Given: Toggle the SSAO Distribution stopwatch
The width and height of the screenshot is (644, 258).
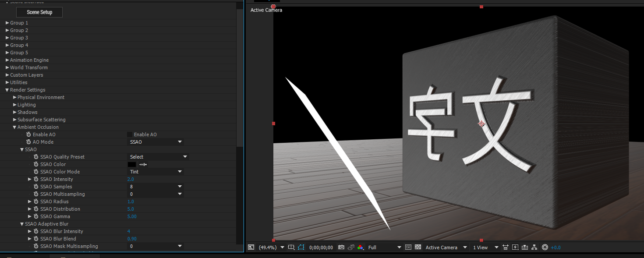Looking at the screenshot, I should (x=36, y=209).
